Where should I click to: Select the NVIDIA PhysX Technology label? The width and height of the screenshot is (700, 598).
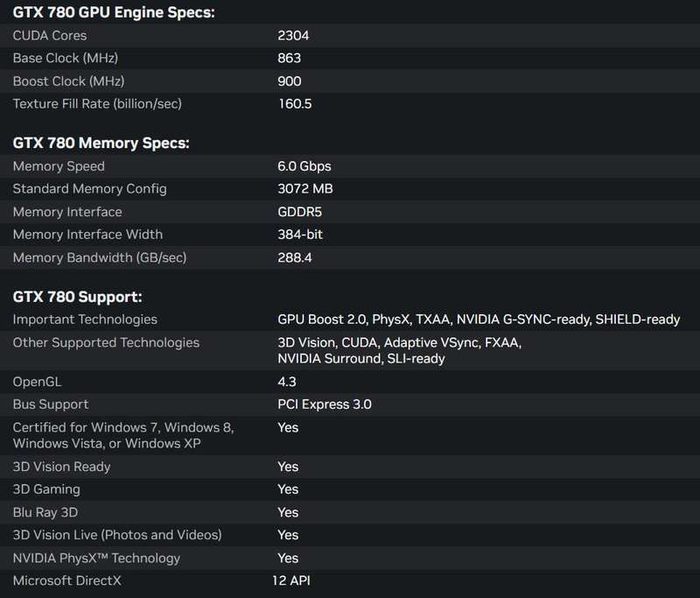[x=96, y=559]
